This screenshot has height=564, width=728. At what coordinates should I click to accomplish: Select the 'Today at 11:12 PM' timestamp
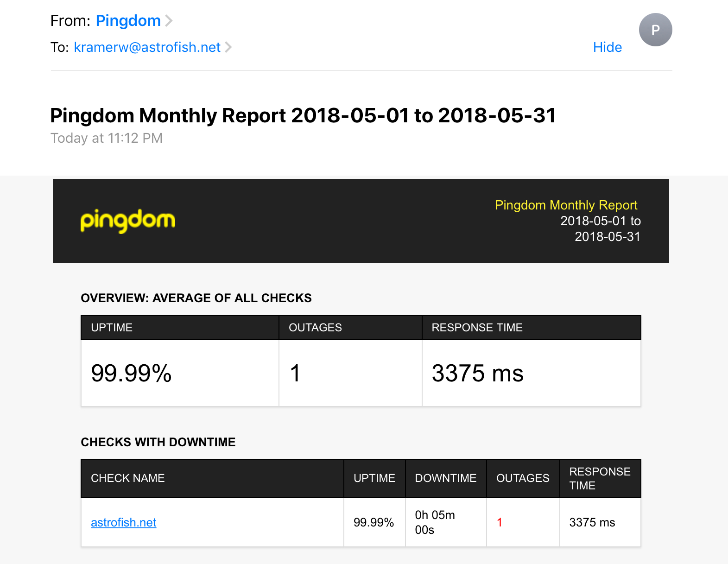pos(107,138)
